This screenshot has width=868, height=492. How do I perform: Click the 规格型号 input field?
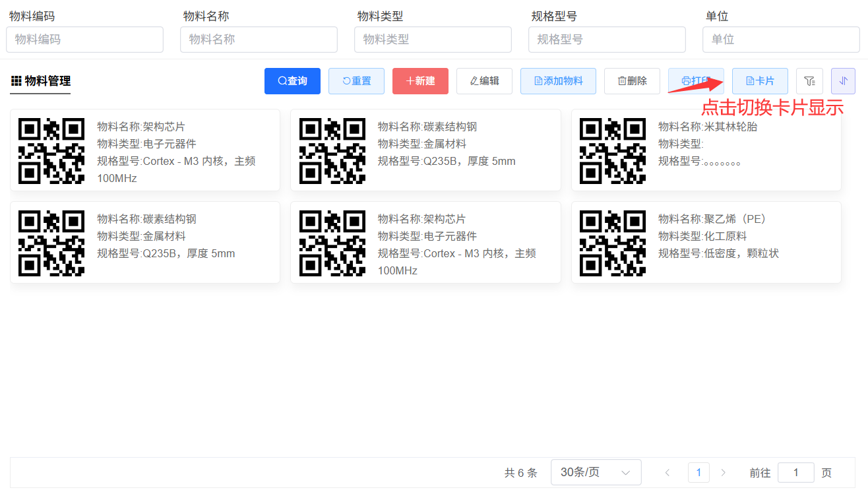tap(607, 40)
